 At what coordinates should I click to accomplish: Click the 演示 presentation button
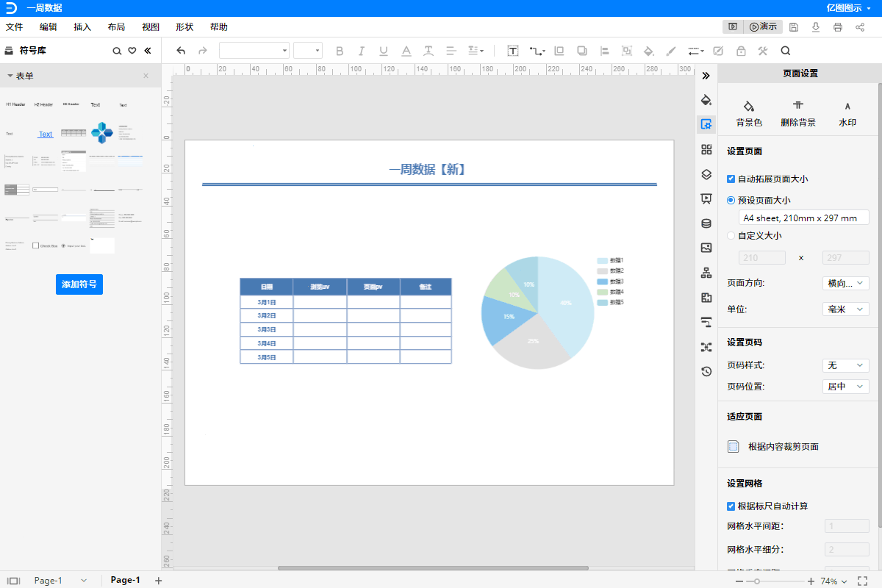(763, 26)
